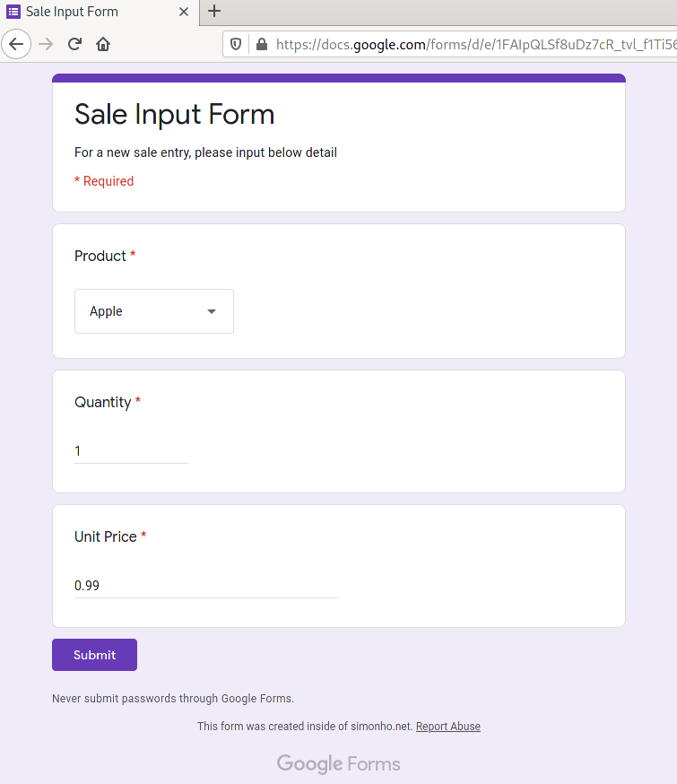Image resolution: width=677 pixels, height=784 pixels.
Task: Click the Sale Input Form tab favicon
Action: 13,12
